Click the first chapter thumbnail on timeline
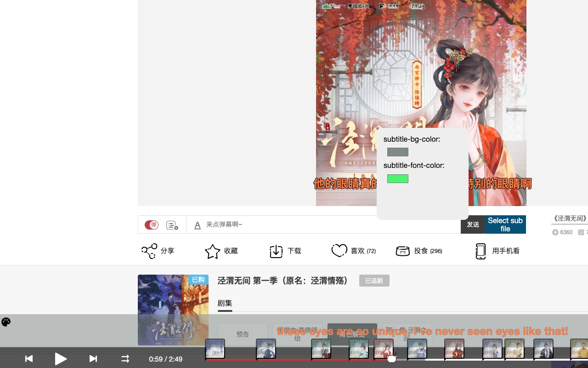The height and width of the screenshot is (368, 588). [215, 349]
